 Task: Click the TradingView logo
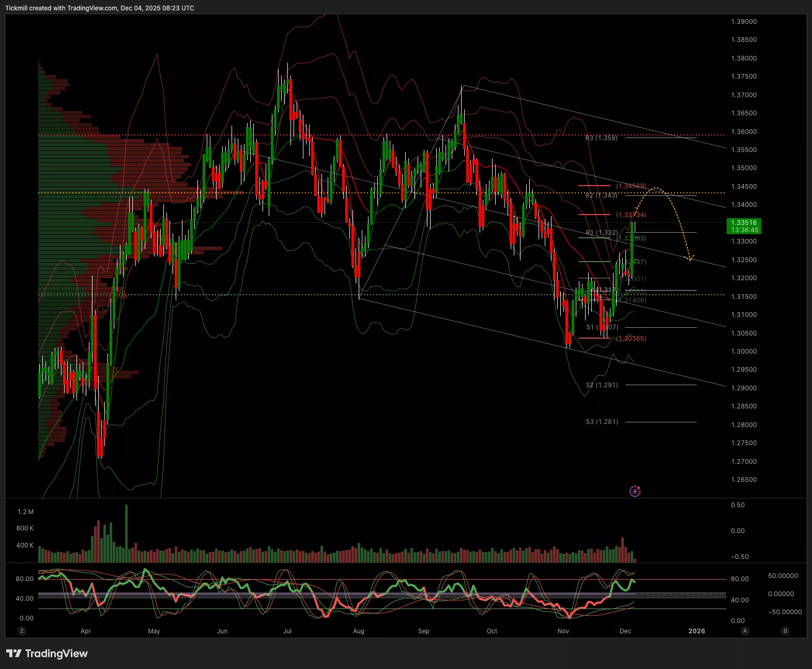47,653
